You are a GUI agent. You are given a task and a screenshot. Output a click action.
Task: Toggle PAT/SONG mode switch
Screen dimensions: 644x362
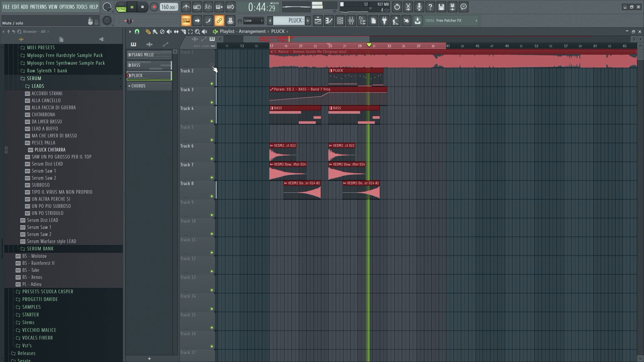point(121,7)
